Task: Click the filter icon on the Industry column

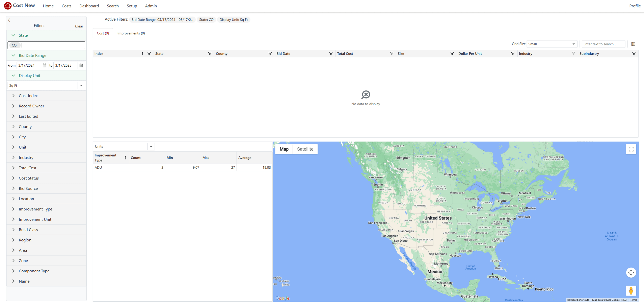Action: 573,53
